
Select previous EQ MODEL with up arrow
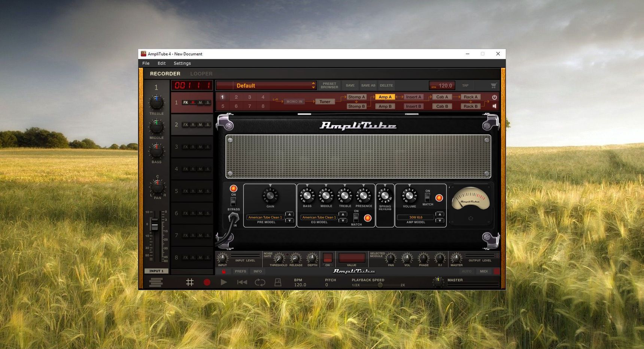click(x=343, y=215)
